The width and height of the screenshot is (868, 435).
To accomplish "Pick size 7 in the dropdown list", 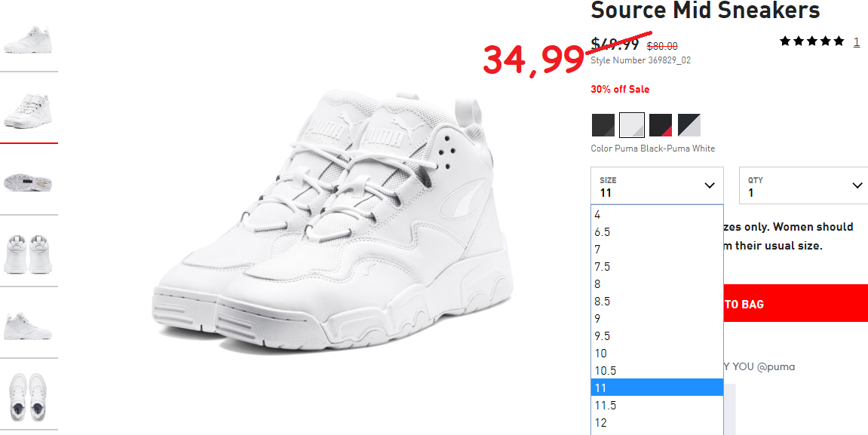I will [x=657, y=249].
